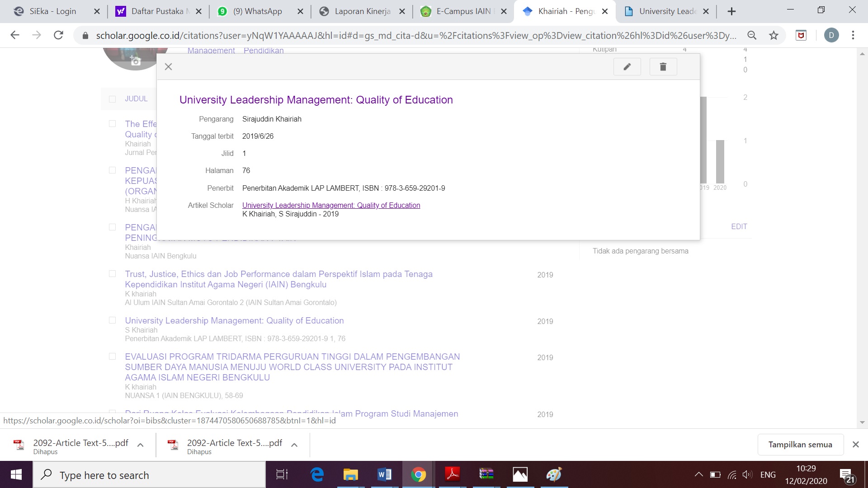The width and height of the screenshot is (868, 488).
Task: Switch to the Laporan Kinerja tab
Action: (362, 11)
